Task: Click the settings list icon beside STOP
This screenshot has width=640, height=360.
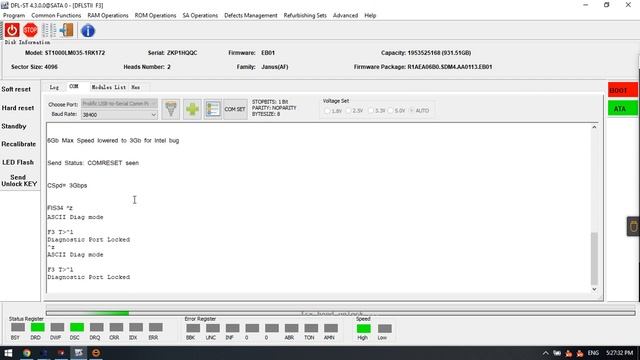Action: coord(49,30)
